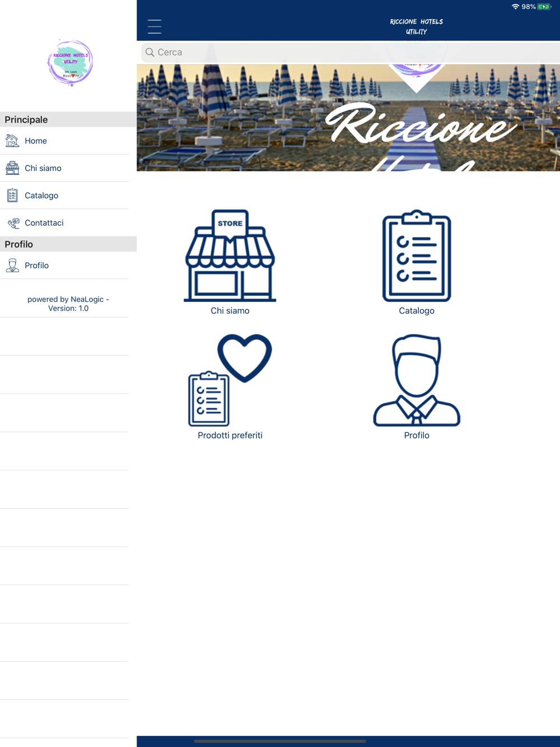This screenshot has height=747, width=560.
Task: Click the Catalogo sidebar clipboard icon
Action: [x=12, y=195]
